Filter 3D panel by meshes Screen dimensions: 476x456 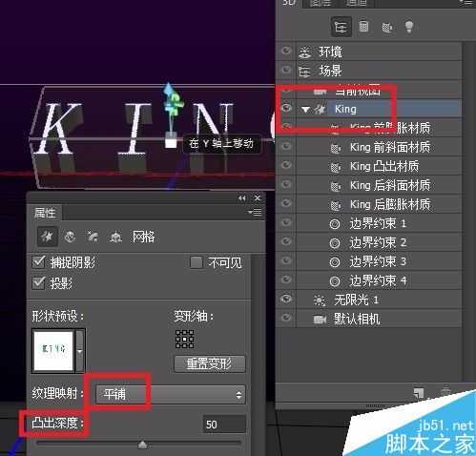[363, 27]
